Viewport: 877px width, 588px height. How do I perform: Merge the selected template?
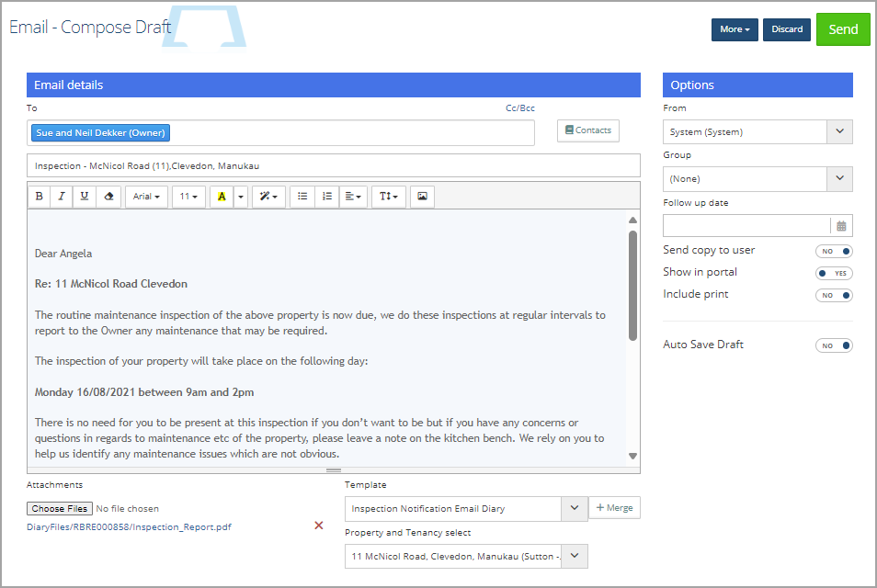click(615, 507)
